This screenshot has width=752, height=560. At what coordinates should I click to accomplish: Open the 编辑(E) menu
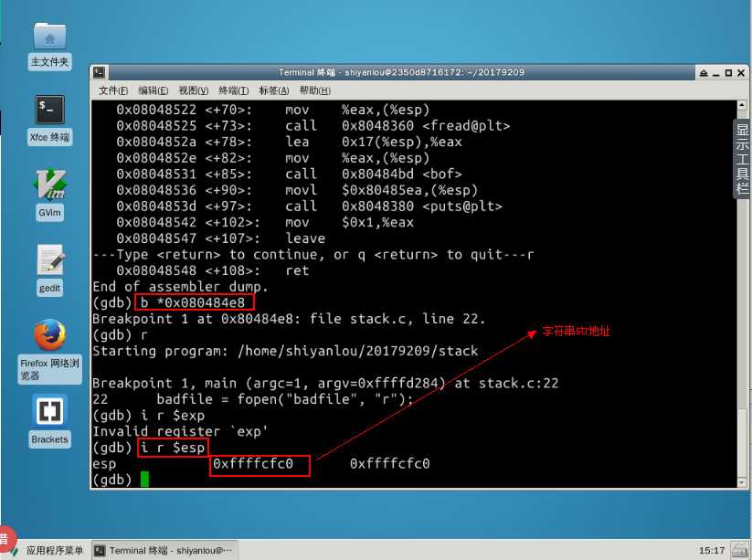tap(153, 90)
